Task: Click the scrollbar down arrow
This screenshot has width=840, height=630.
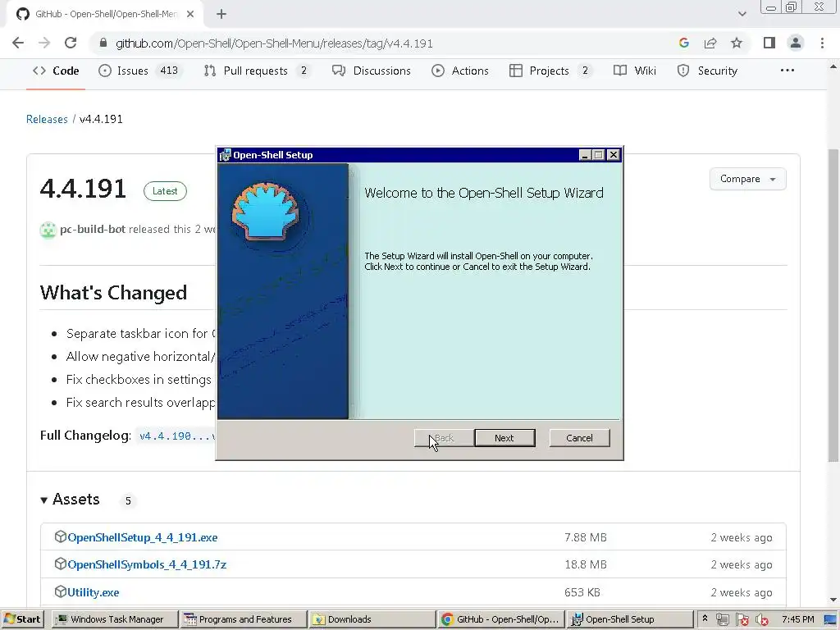Action: point(833,600)
